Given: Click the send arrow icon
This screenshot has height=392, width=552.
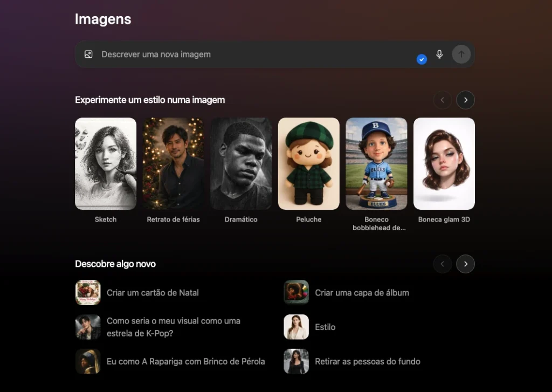Looking at the screenshot, I should pos(461,54).
